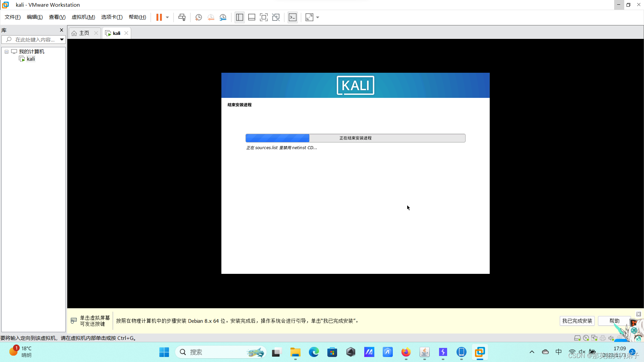Dismiss the yellow installation hint bar
This screenshot has height=362, width=644.
639,314
